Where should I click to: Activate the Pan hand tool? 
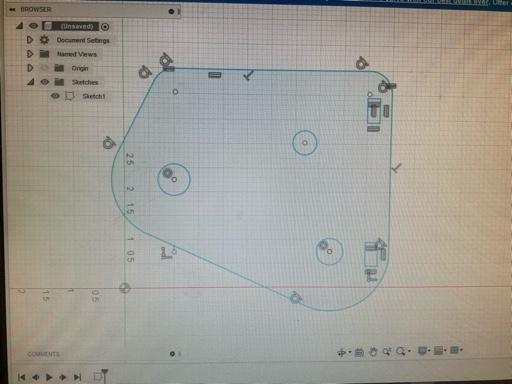(x=373, y=352)
